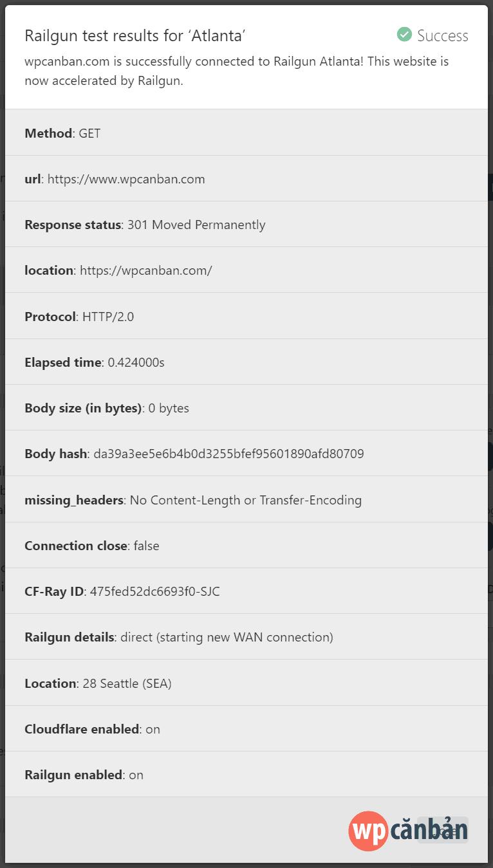Click the wpcanban logo in the footer
493x868 pixels.
pos(408,831)
